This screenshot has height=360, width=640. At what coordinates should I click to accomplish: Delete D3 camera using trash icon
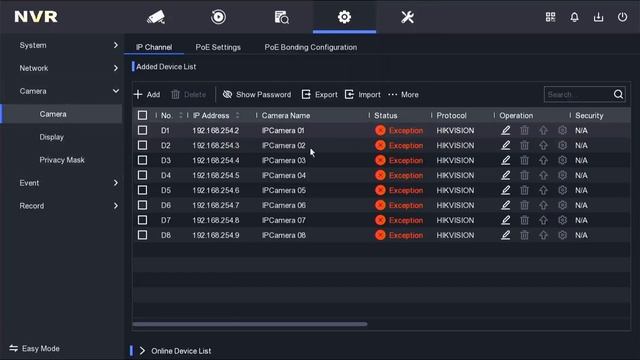click(524, 160)
